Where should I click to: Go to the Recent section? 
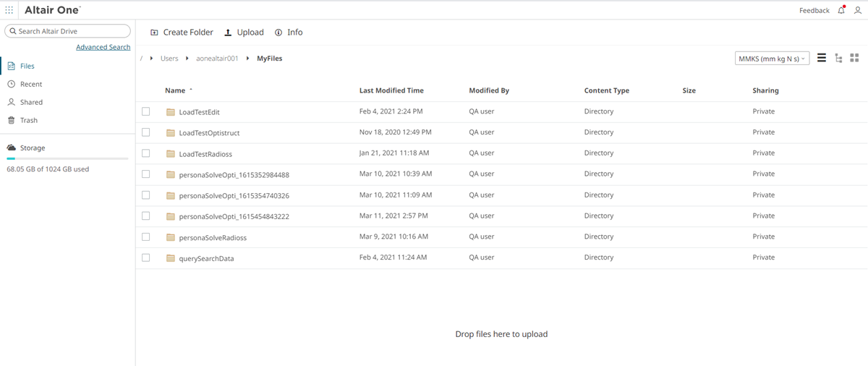pyautogui.click(x=31, y=84)
